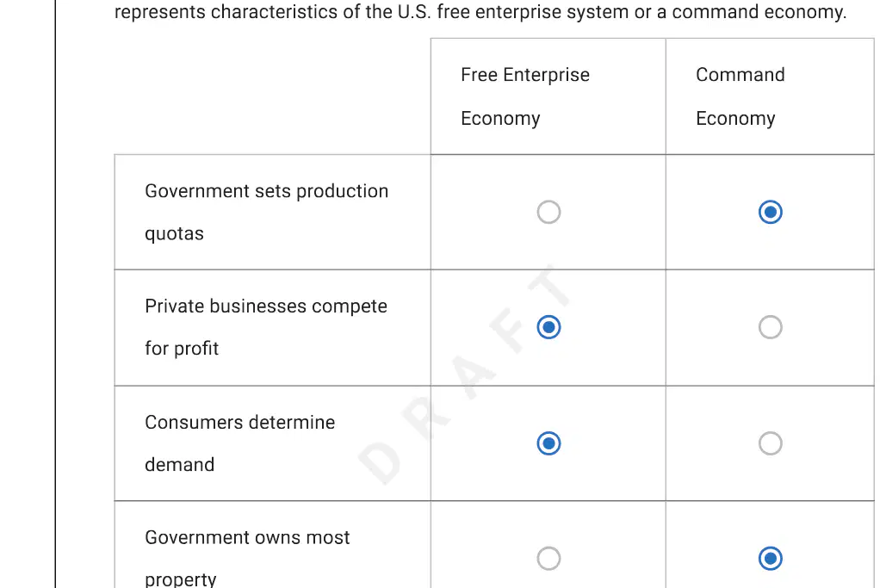Choose Command Economy for Government sets production quotas

click(770, 213)
